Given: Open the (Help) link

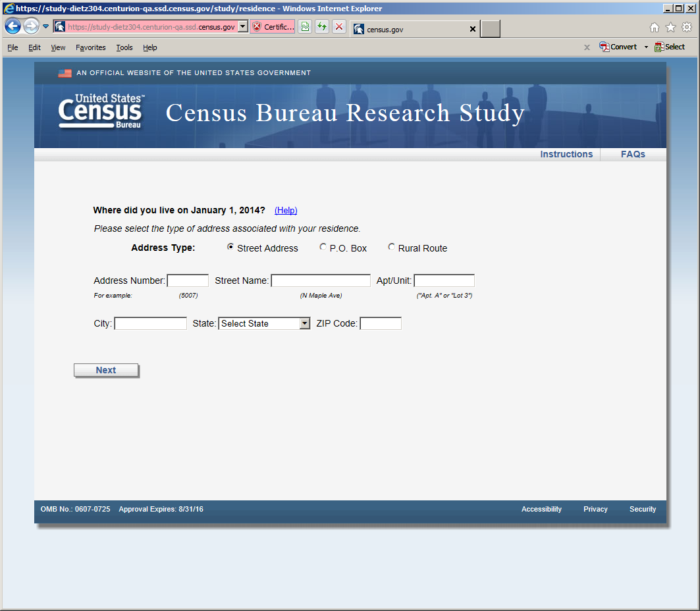Looking at the screenshot, I should click(x=286, y=210).
